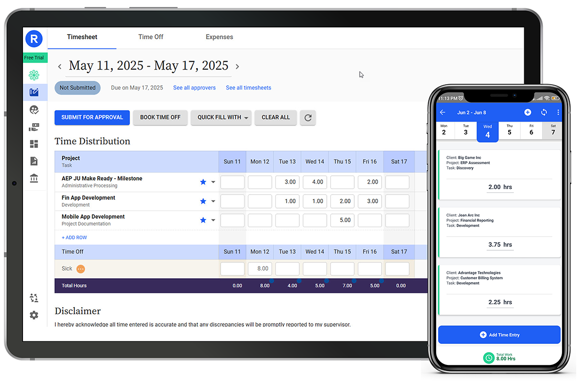Click the Thu 15 hours field for Mobile App Development
The height and width of the screenshot is (385, 588).
click(342, 220)
